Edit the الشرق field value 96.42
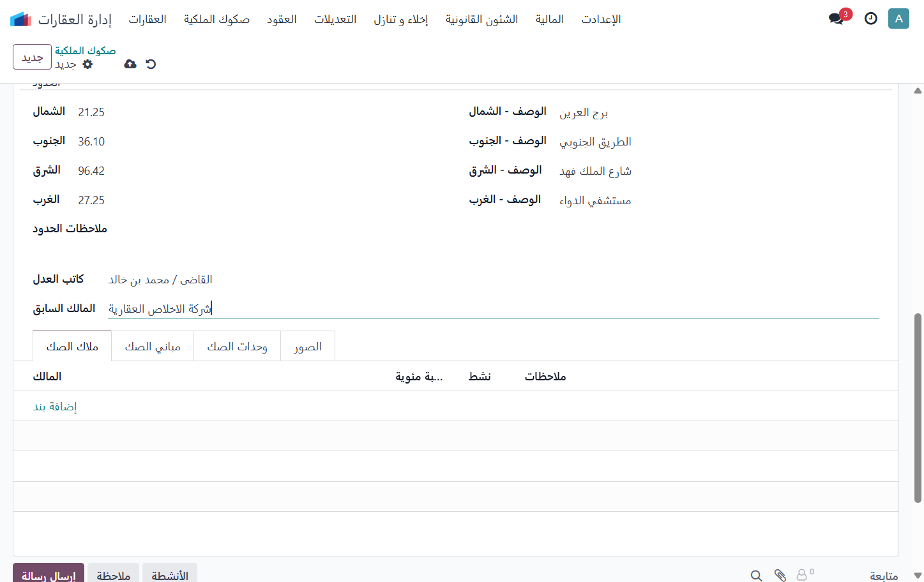 [91, 171]
